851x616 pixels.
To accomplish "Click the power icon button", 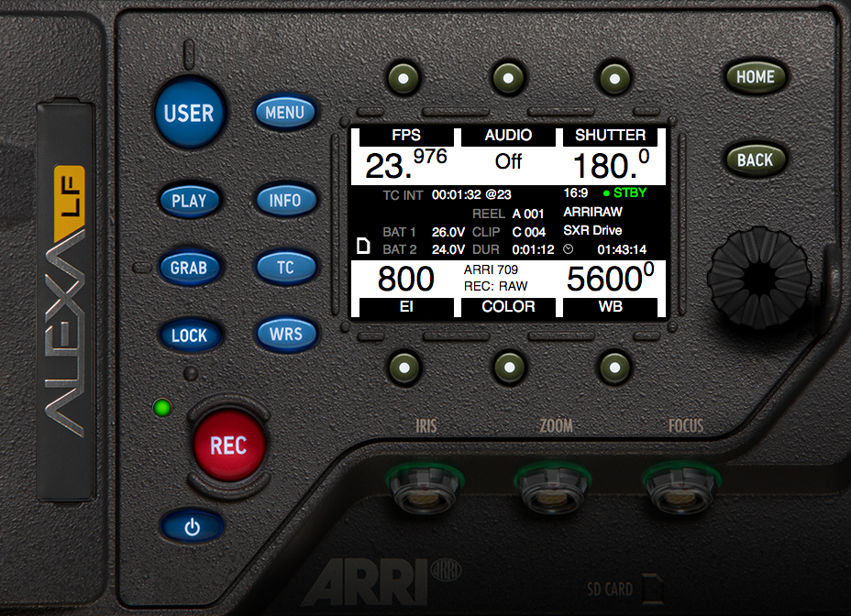I will (x=193, y=526).
